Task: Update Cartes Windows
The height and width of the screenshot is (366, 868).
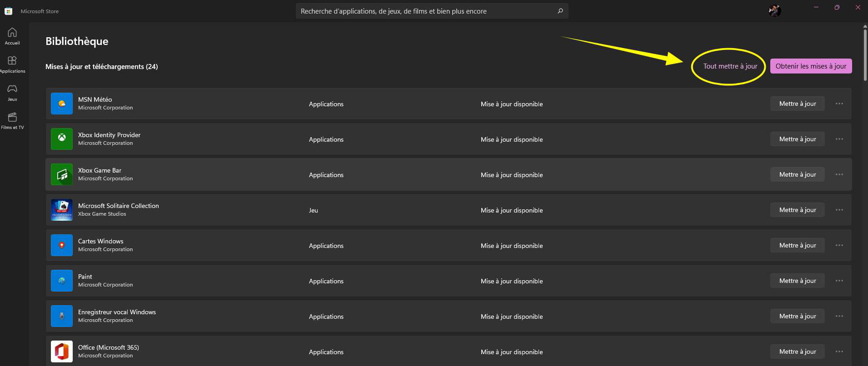Action: tap(798, 245)
